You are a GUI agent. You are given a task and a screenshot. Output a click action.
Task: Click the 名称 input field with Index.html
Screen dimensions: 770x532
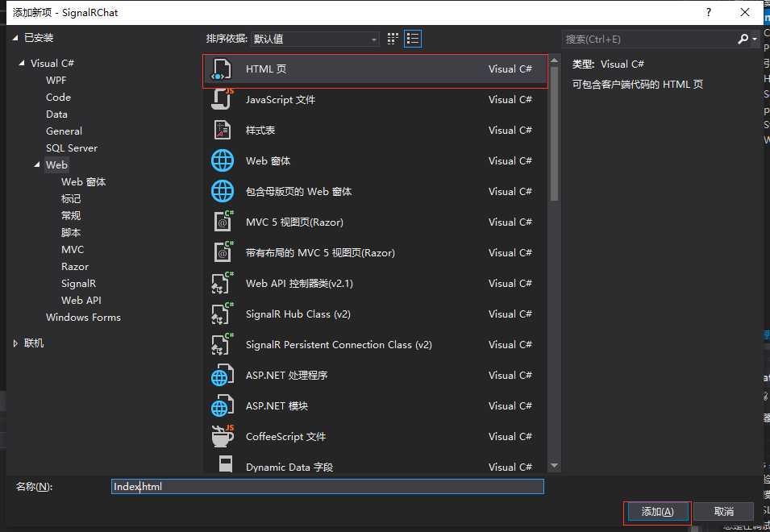(327, 486)
